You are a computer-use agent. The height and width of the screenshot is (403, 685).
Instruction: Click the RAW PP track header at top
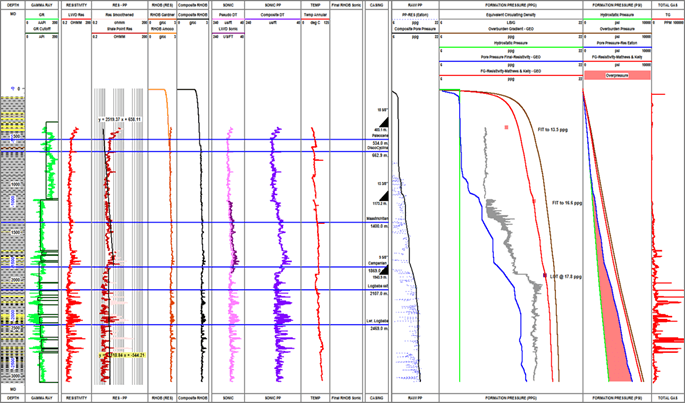415,5
